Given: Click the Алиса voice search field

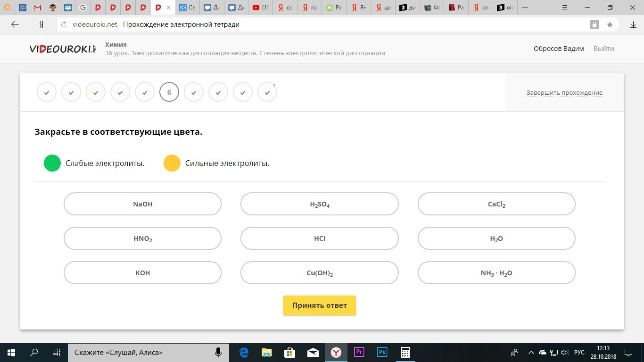Looking at the screenshot, I should pyautogui.click(x=149, y=352).
